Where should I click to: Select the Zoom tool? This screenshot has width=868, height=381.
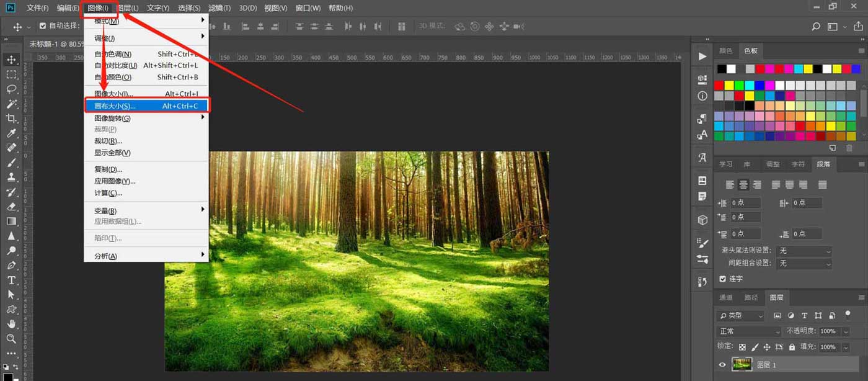coord(11,339)
